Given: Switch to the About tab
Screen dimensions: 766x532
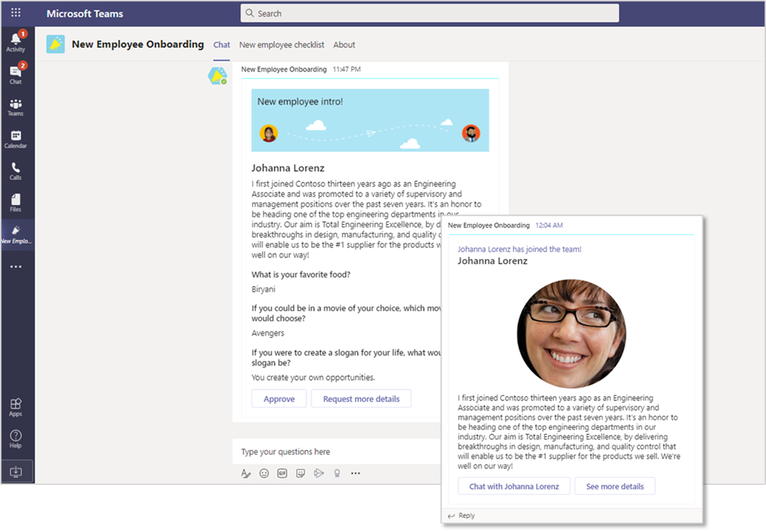Looking at the screenshot, I should click(x=344, y=45).
